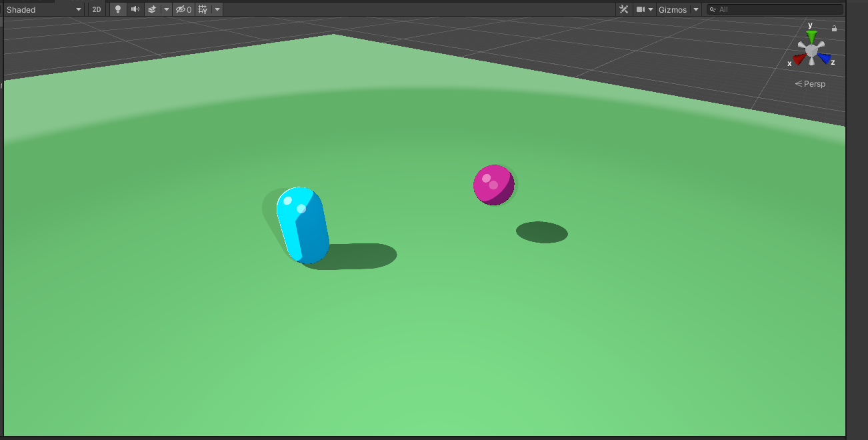Click the search magnifier in the All field
Image resolution: width=868 pixels, height=440 pixels.
point(713,9)
